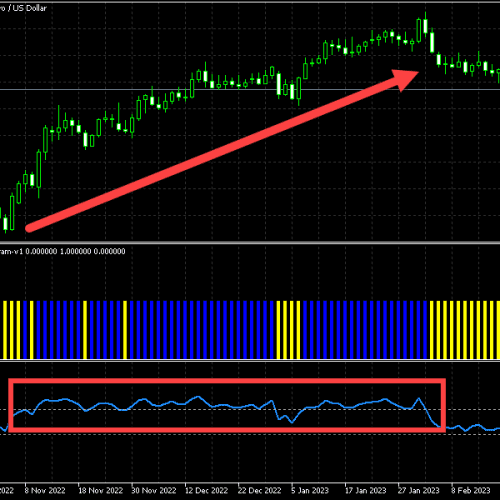The height and width of the screenshot is (500, 500).
Task: Select the histogram indicator values label
Action: [63, 251]
